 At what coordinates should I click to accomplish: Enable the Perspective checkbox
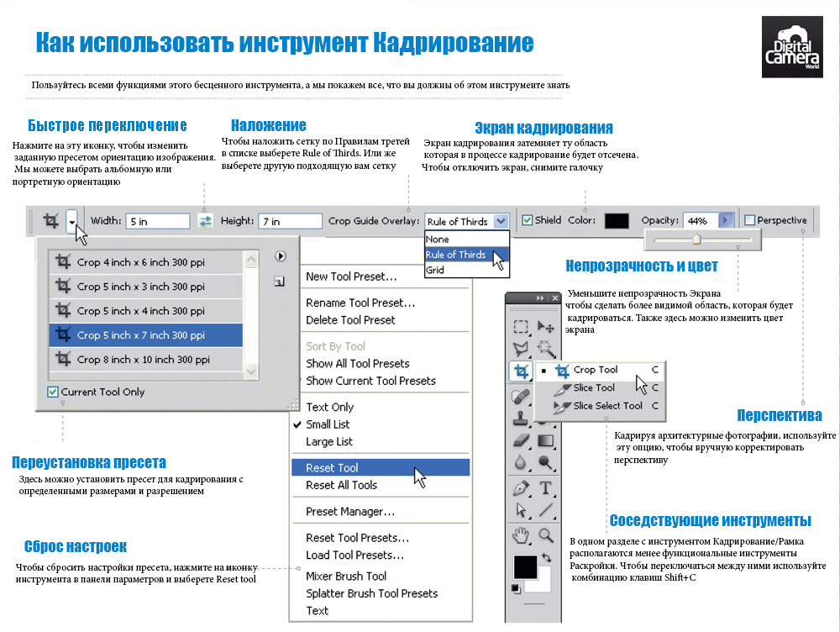coord(750,221)
